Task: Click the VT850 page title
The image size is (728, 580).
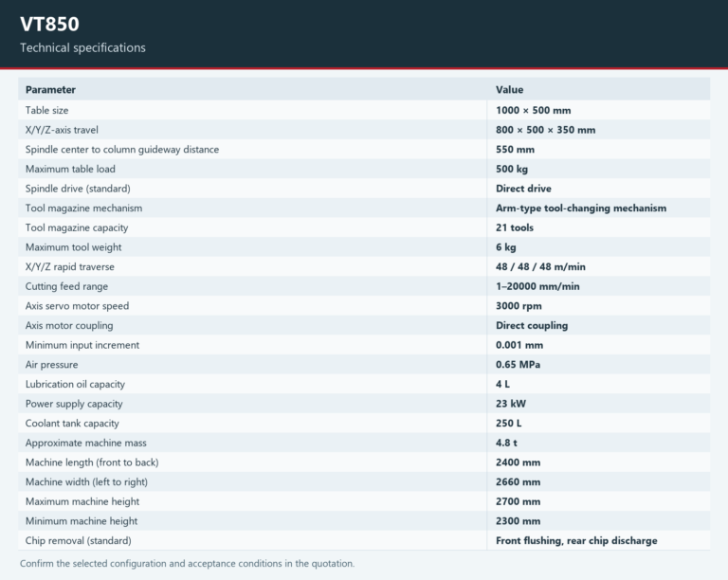Action: pos(49,24)
